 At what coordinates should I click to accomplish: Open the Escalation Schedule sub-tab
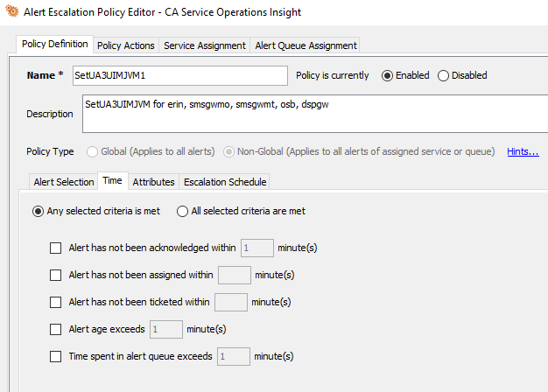tap(225, 182)
